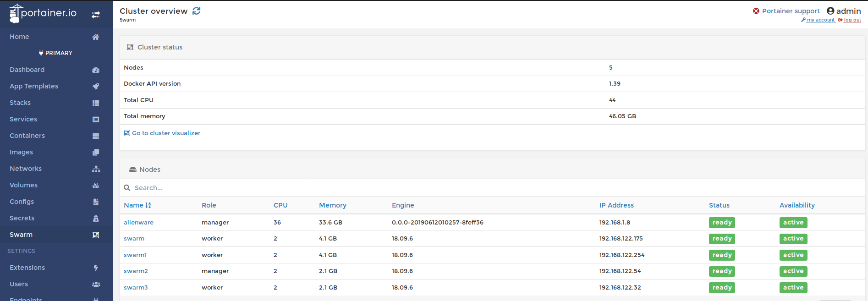Click the Portainer.io logo
Image resolution: width=868 pixels, height=301 pixels.
tap(43, 13)
